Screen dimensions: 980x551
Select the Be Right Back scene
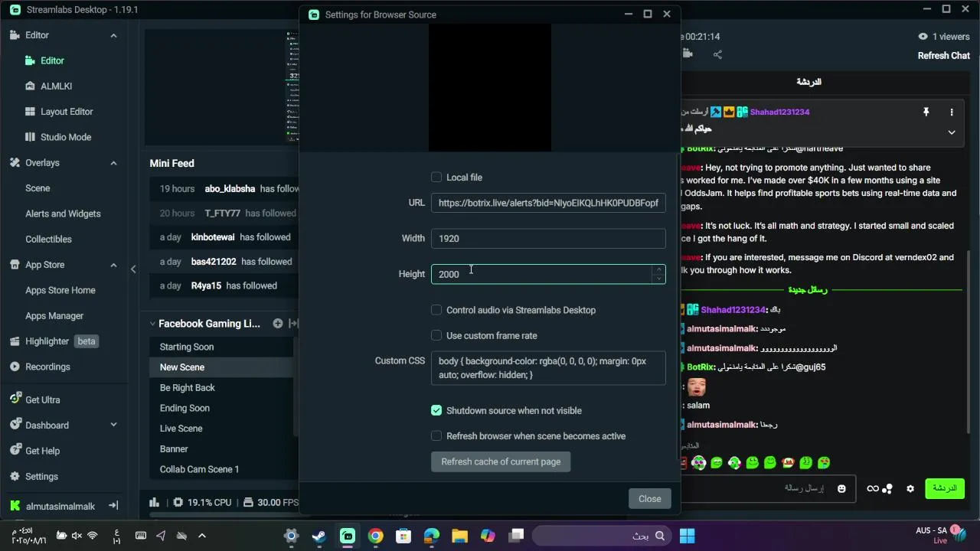(x=187, y=388)
